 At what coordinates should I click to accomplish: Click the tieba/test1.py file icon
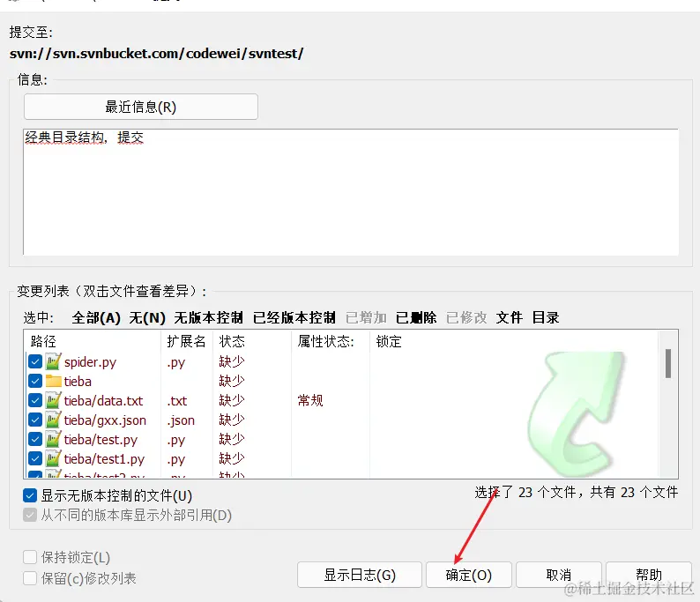tap(53, 458)
